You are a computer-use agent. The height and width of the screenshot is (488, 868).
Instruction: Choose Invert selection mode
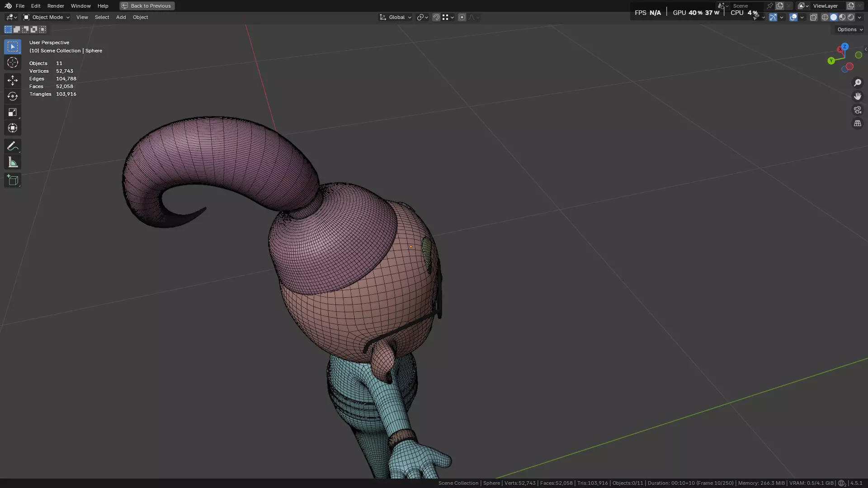click(x=34, y=29)
